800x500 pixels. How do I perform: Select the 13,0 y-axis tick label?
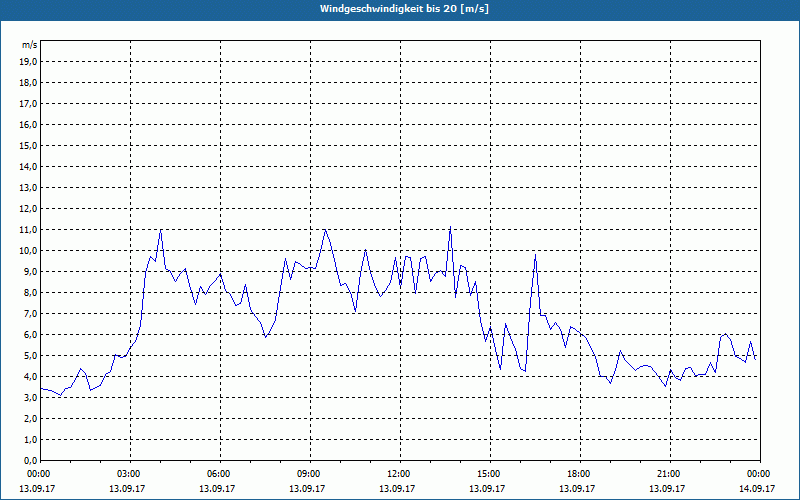pos(28,188)
